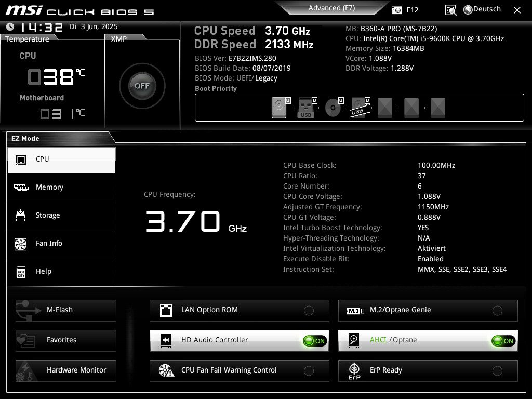Click the first disabled boot device slot

(385, 108)
